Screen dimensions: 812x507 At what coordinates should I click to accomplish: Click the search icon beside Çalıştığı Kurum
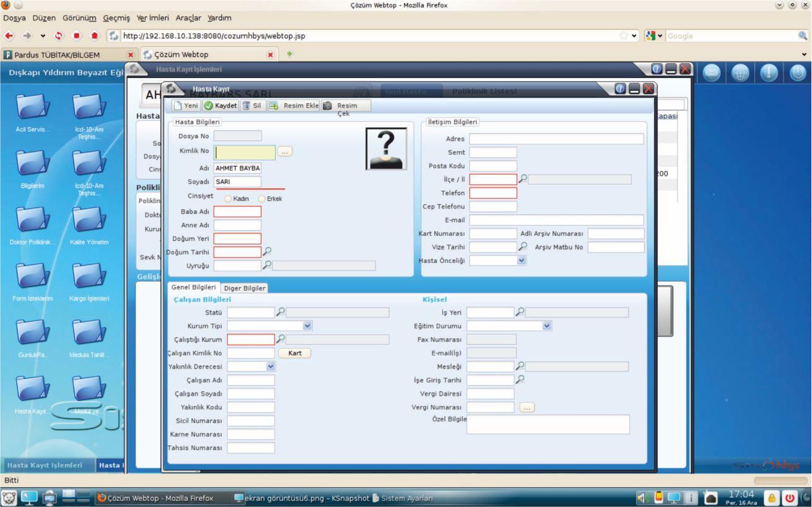(281, 339)
